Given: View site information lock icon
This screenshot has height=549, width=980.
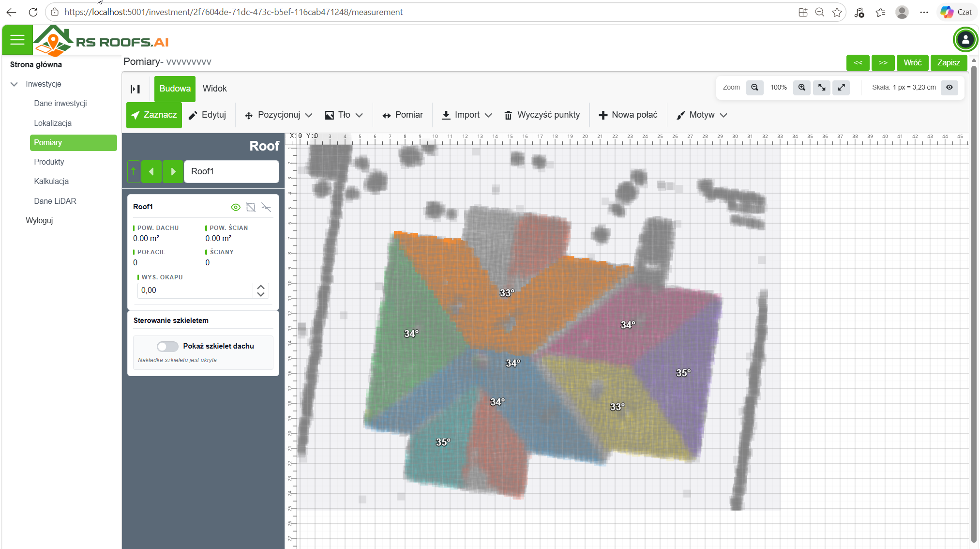Looking at the screenshot, I should [55, 12].
